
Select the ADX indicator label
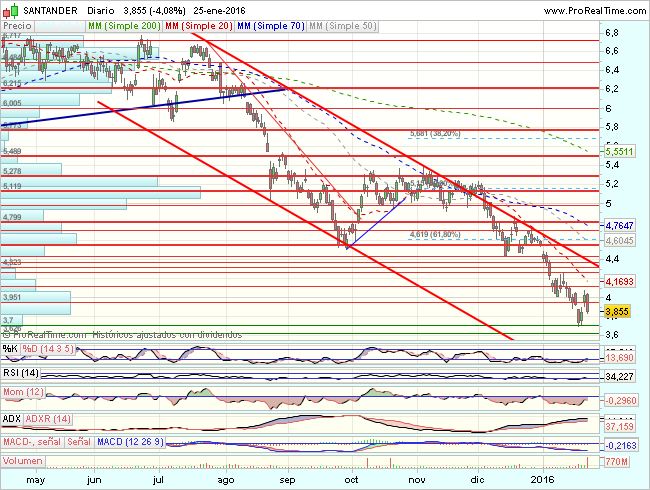click(x=12, y=419)
